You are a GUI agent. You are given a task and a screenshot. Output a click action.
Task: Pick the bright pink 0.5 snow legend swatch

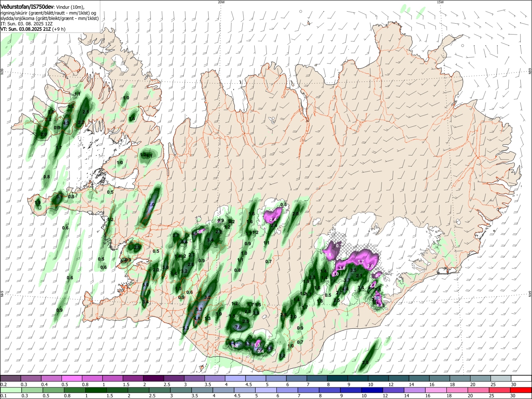coord(71,378)
